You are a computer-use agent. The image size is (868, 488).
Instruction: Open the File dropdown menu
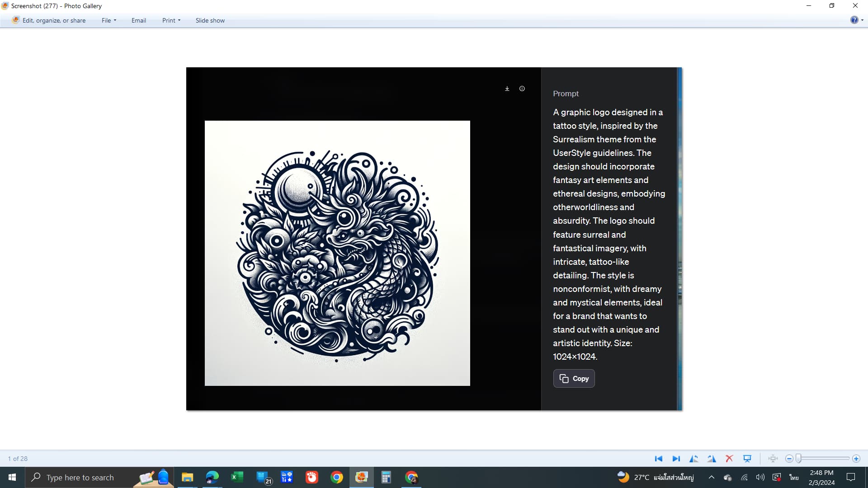pos(108,20)
